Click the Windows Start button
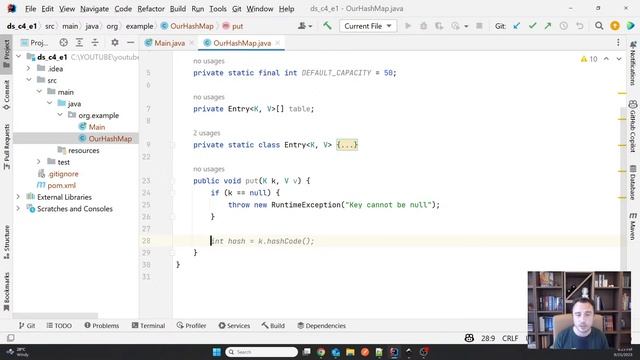Viewport: 640px width, 360px height. click(x=217, y=352)
